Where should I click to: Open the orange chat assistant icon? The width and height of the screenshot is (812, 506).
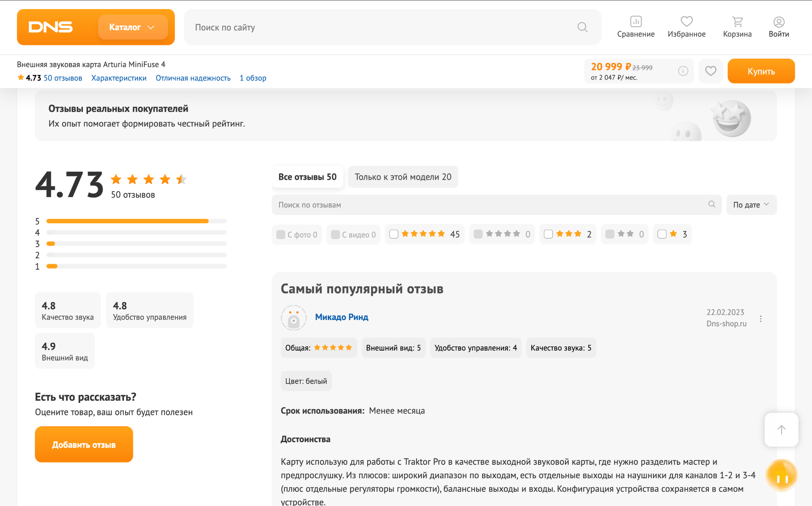click(781, 475)
